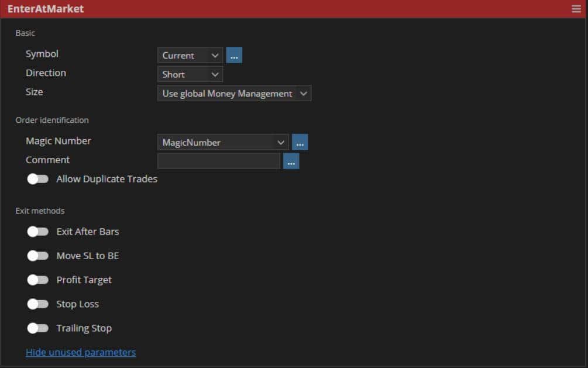Click the Comment field label
This screenshot has height=368, width=588.
[47, 160]
